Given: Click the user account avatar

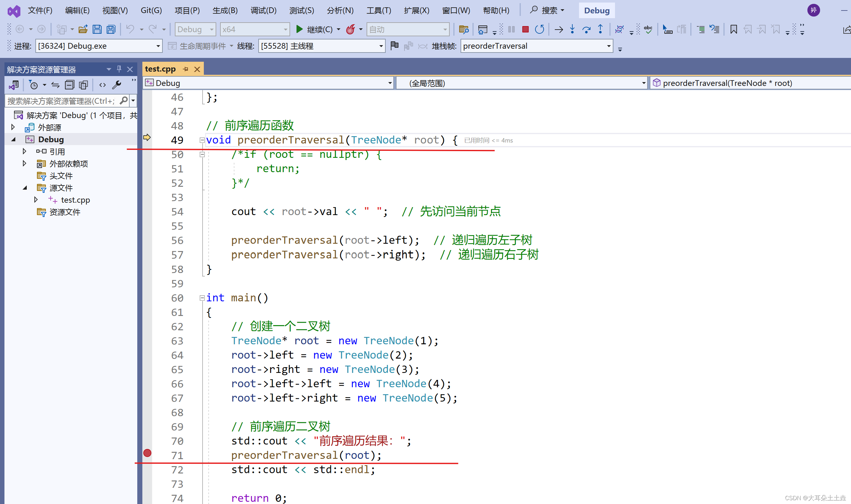Looking at the screenshot, I should [814, 10].
